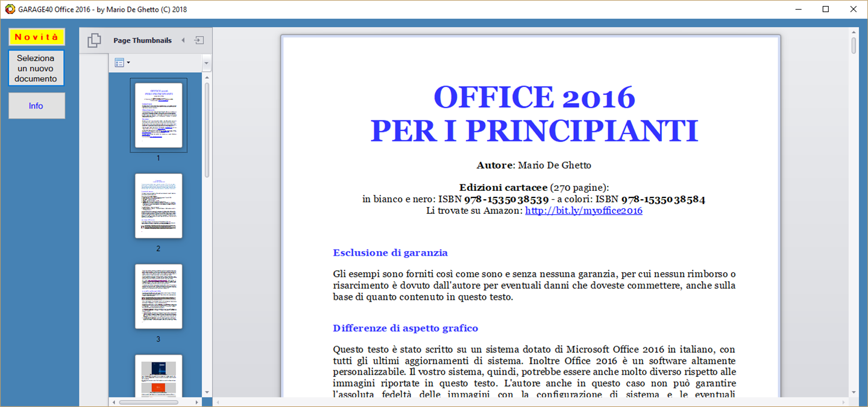Select page 2 thumbnail
The height and width of the screenshot is (407, 868).
159,206
